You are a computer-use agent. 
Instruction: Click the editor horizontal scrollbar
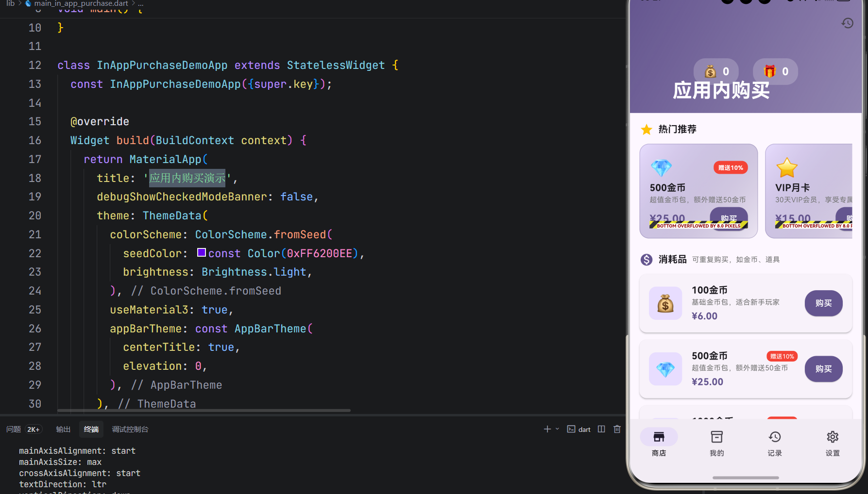point(204,411)
